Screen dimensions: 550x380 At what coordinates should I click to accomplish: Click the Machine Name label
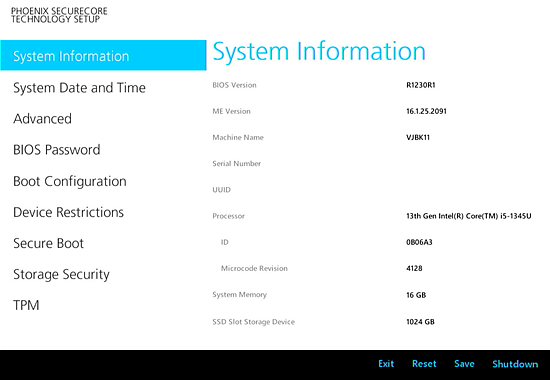[x=238, y=137]
